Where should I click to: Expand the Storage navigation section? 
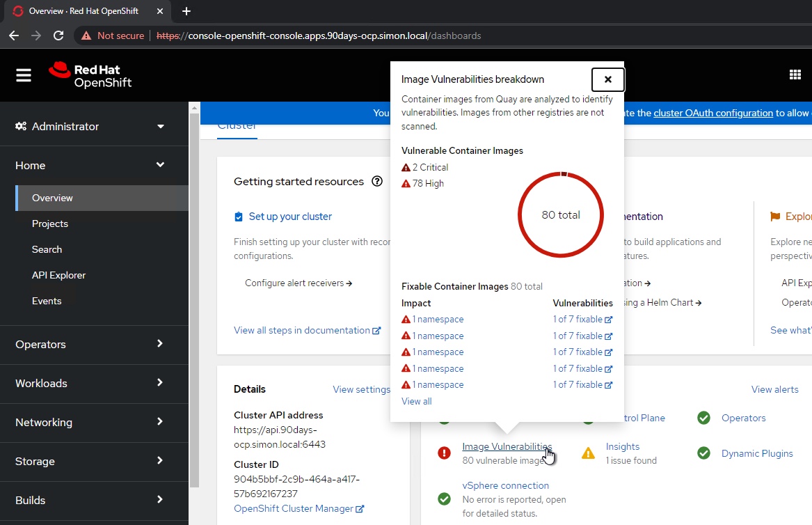[x=93, y=461]
